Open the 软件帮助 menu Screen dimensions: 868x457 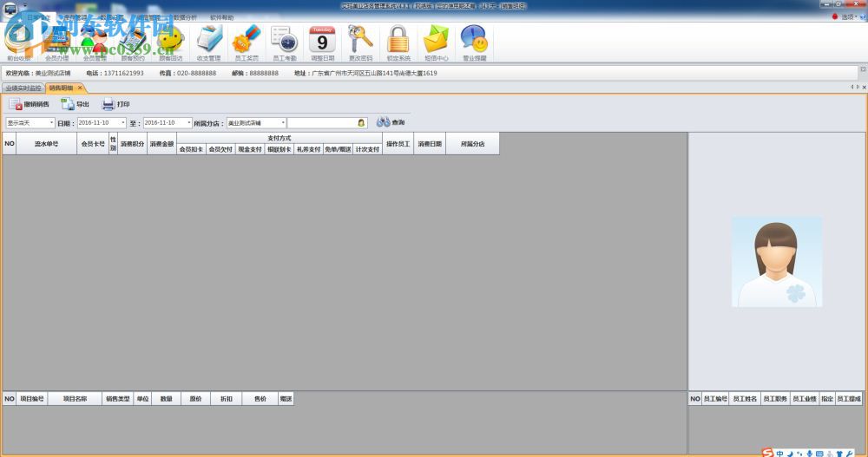point(221,17)
